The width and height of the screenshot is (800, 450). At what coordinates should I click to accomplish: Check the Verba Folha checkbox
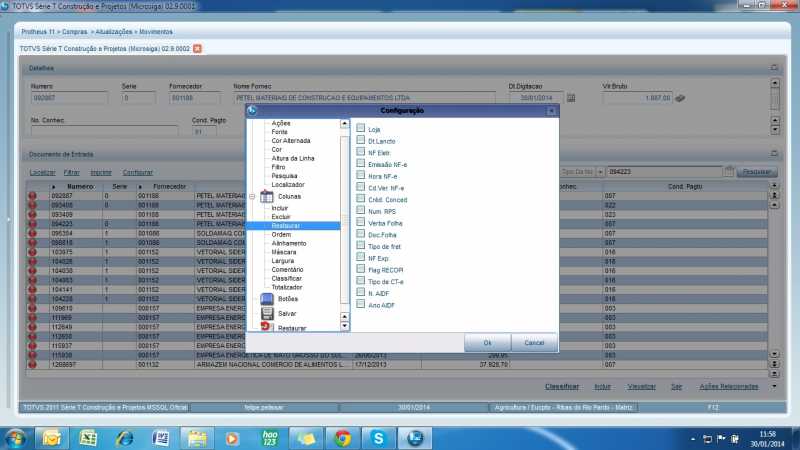pos(361,222)
